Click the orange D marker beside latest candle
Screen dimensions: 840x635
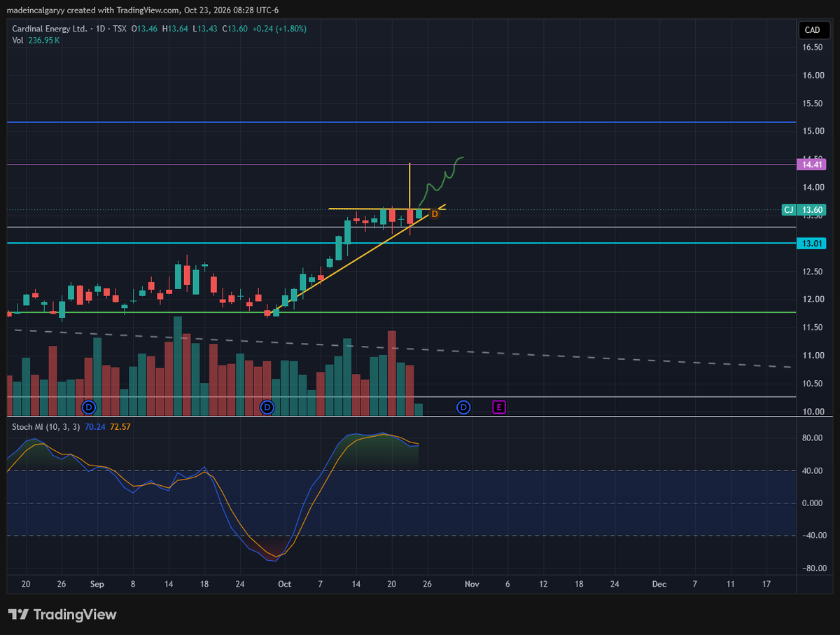[x=434, y=213]
